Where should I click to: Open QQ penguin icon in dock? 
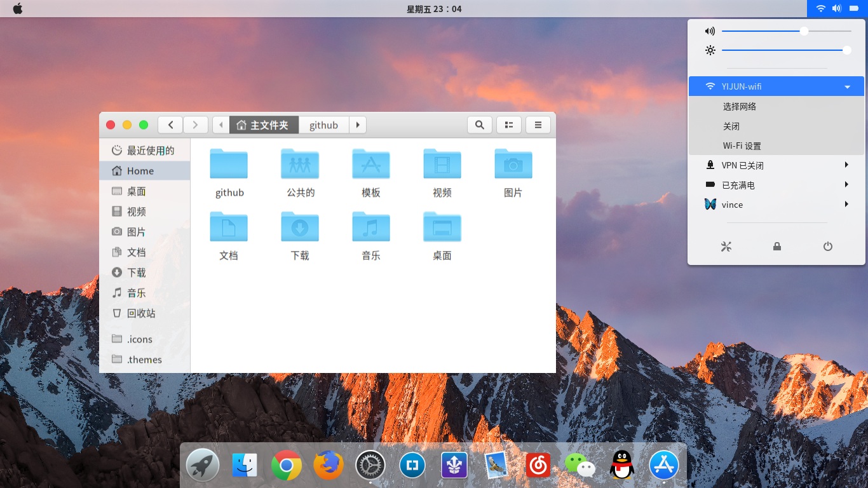pyautogui.click(x=622, y=466)
